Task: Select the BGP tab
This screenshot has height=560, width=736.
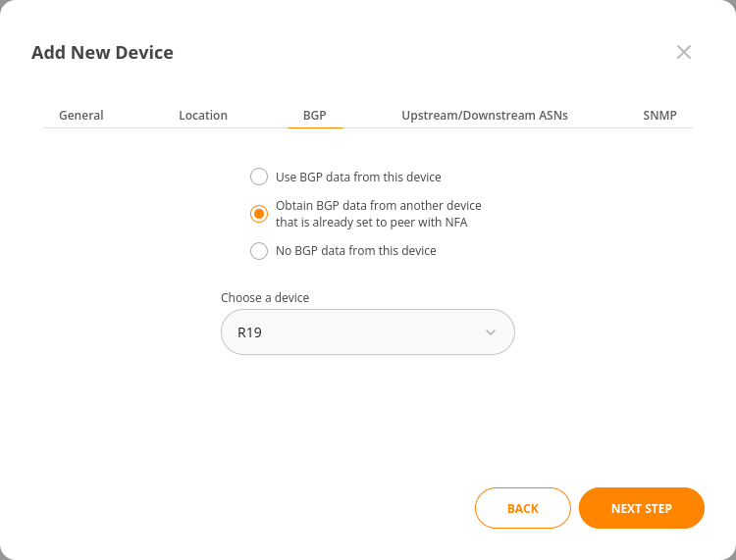Action: (314, 115)
